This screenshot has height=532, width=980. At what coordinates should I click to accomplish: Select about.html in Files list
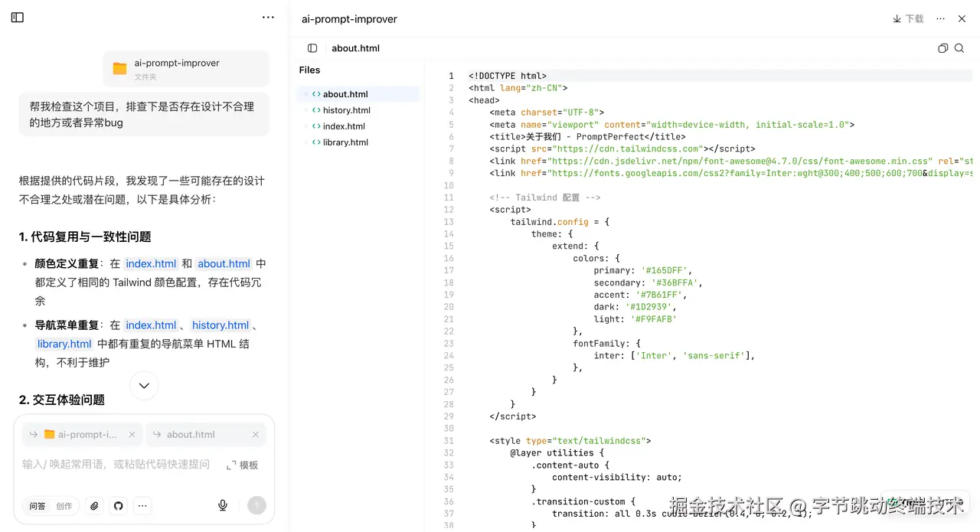coord(358,94)
